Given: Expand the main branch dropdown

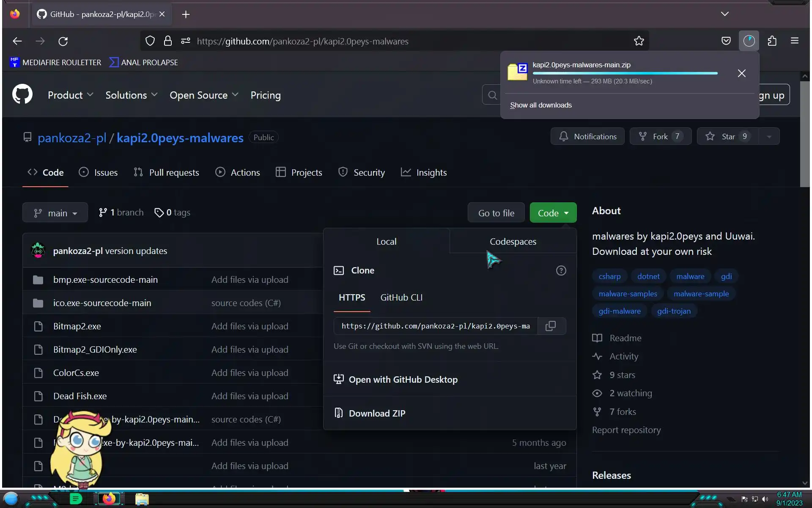Looking at the screenshot, I should pos(55,213).
